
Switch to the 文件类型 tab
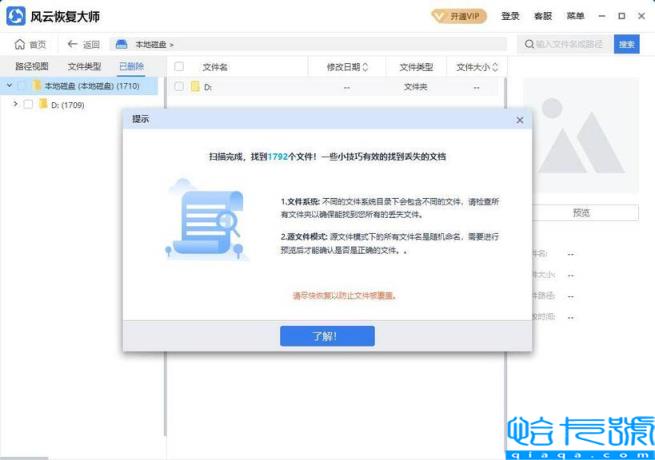coord(84,66)
